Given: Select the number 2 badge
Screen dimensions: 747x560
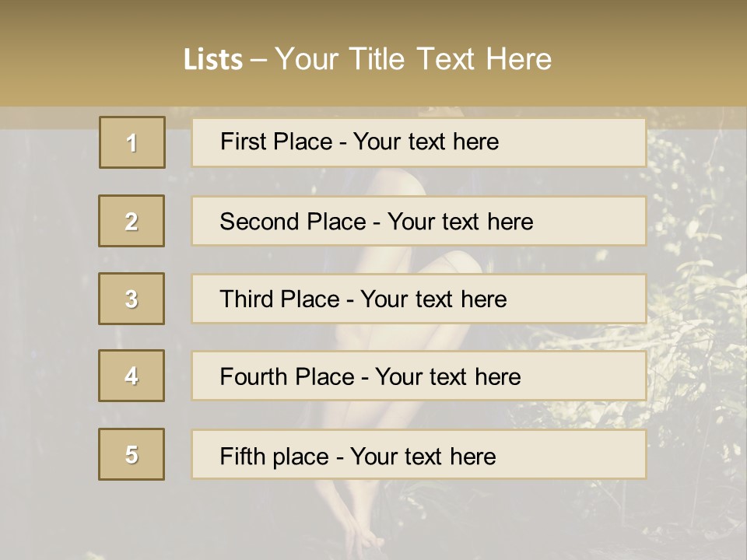Looking at the screenshot, I should click(x=132, y=221).
